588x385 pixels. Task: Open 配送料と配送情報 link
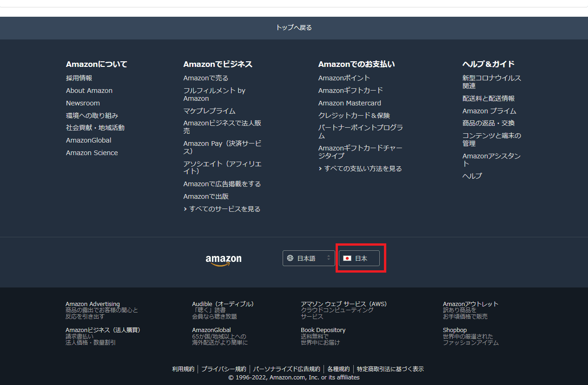pyautogui.click(x=489, y=98)
